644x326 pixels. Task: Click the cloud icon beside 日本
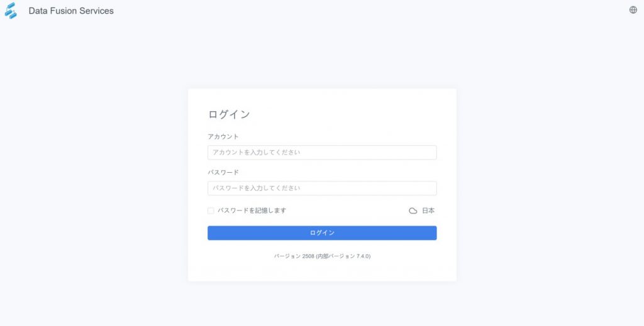(x=413, y=211)
